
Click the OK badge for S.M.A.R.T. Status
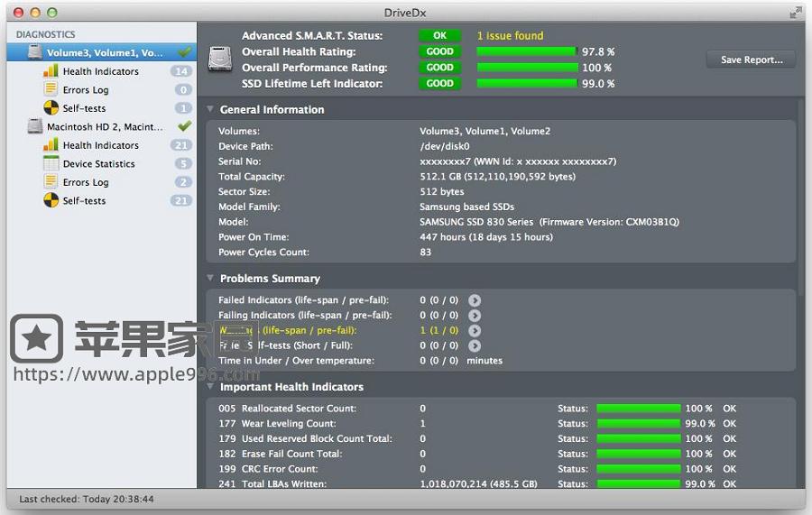(439, 35)
